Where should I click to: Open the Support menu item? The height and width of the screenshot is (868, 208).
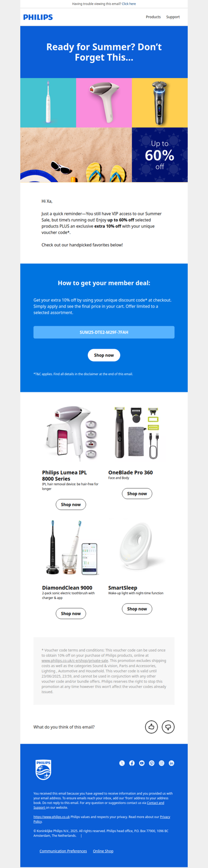173,17
